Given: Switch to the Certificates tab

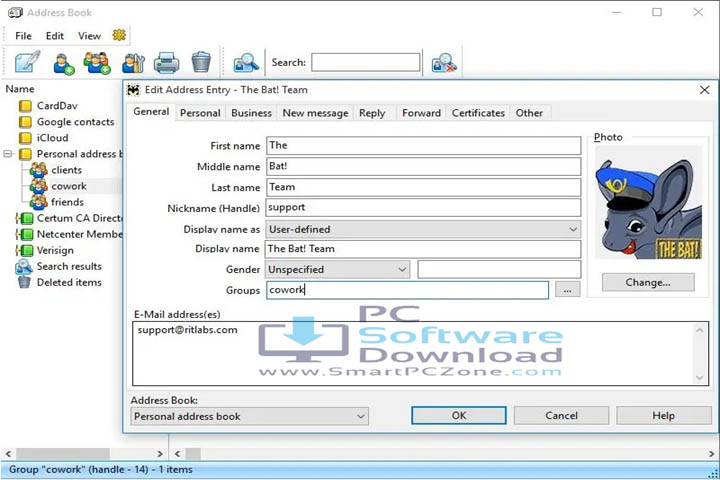Looking at the screenshot, I should pyautogui.click(x=478, y=113).
